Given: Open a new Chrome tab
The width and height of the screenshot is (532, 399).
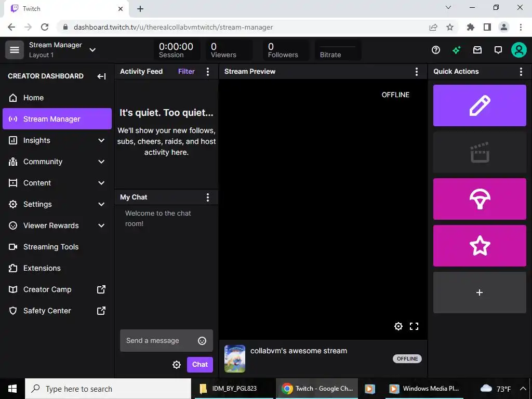Looking at the screenshot, I should coord(140,9).
